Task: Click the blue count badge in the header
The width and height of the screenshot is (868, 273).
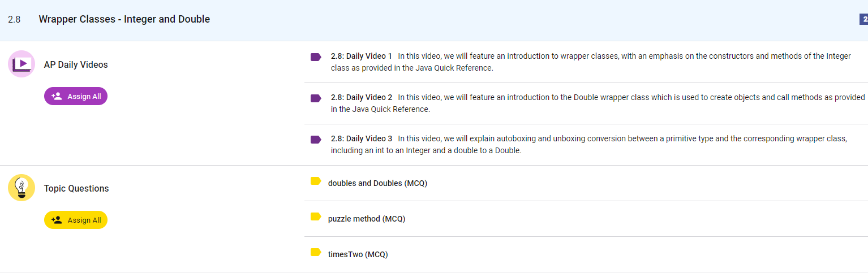Action: point(863,20)
